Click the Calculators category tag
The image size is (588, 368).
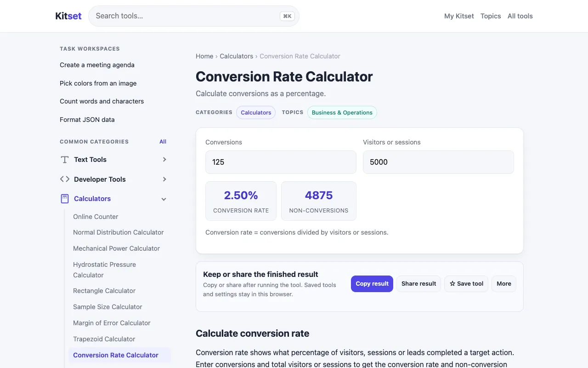[256, 113]
